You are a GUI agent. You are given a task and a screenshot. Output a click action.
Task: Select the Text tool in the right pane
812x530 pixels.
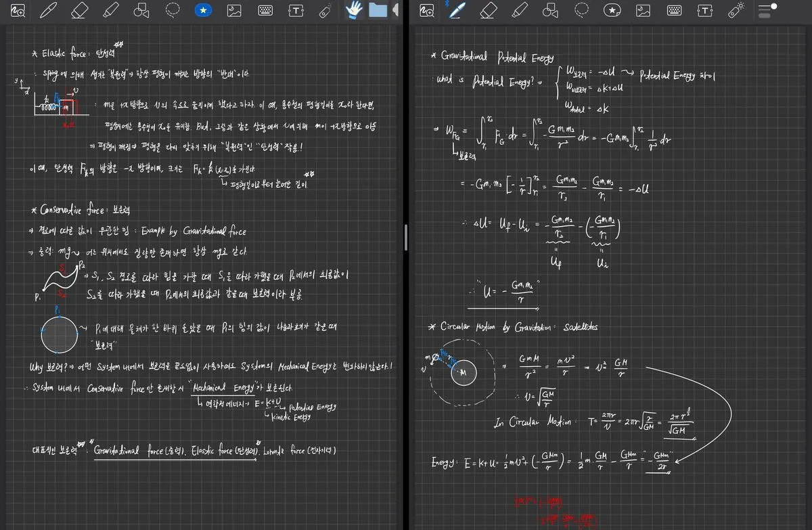(705, 11)
